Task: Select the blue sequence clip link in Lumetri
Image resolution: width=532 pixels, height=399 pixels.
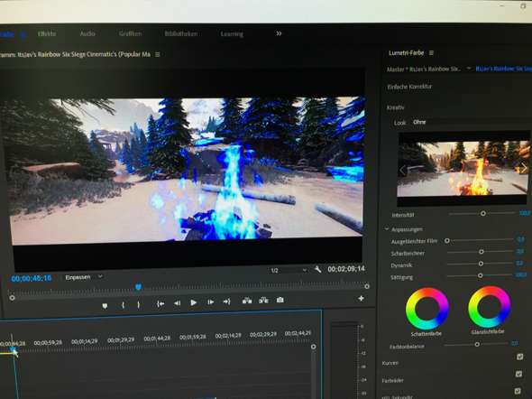Action: (x=503, y=69)
